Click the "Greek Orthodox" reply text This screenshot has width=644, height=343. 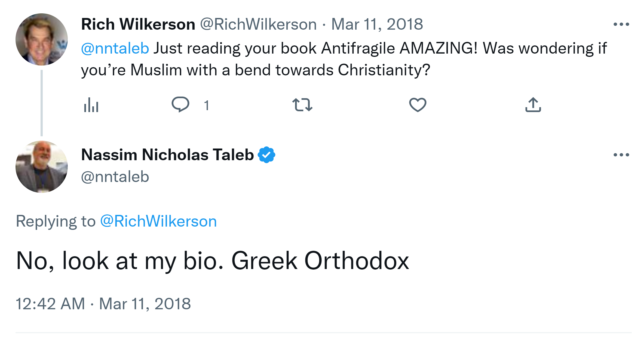320,261
